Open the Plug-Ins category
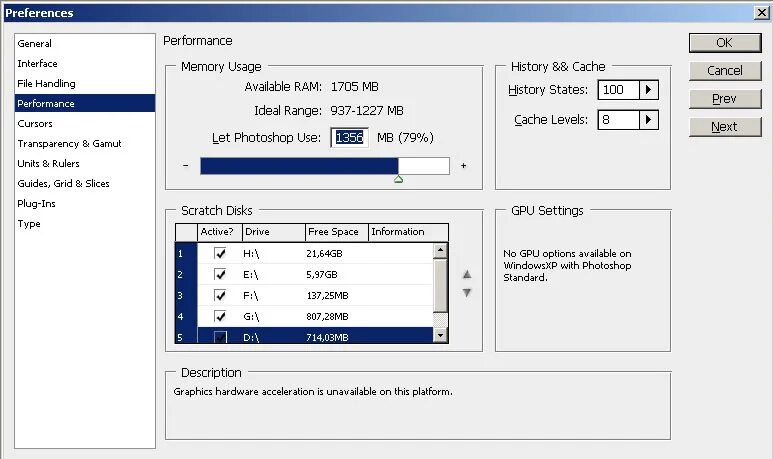Viewport: 773px width, 459px height. [84, 204]
